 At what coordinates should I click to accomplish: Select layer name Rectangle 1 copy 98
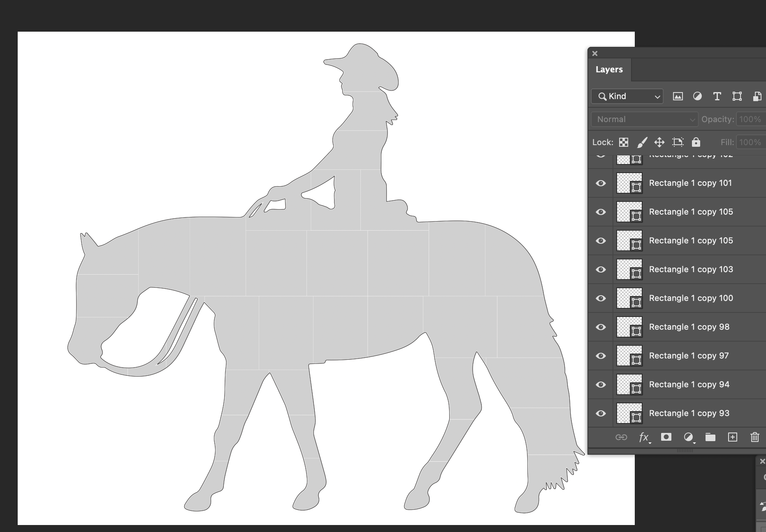point(689,327)
